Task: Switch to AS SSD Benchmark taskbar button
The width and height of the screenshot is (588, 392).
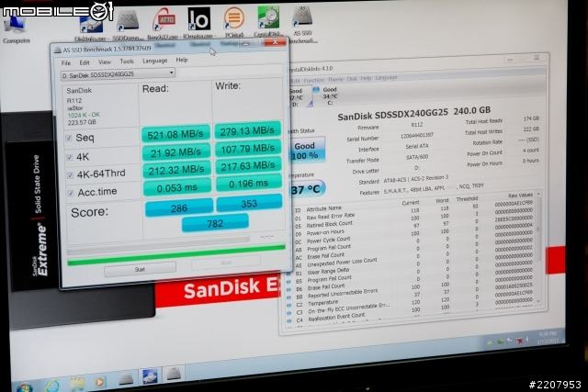Action: coord(174,374)
